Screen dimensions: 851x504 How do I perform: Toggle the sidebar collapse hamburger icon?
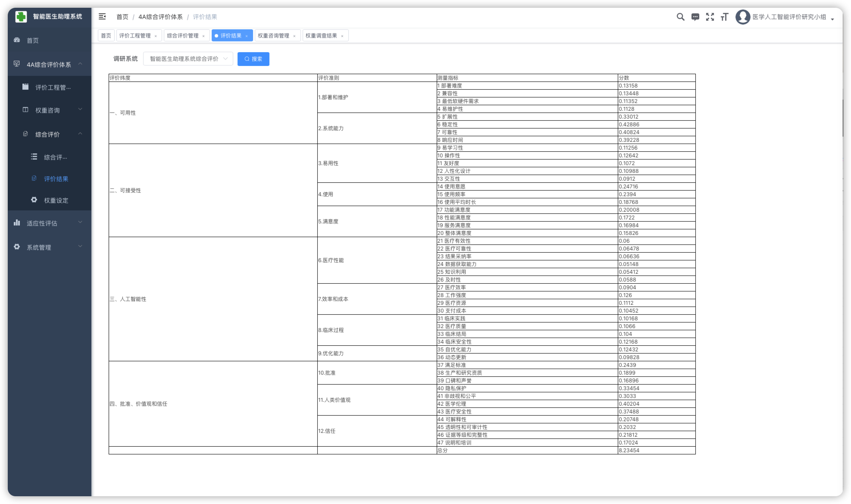pos(102,17)
